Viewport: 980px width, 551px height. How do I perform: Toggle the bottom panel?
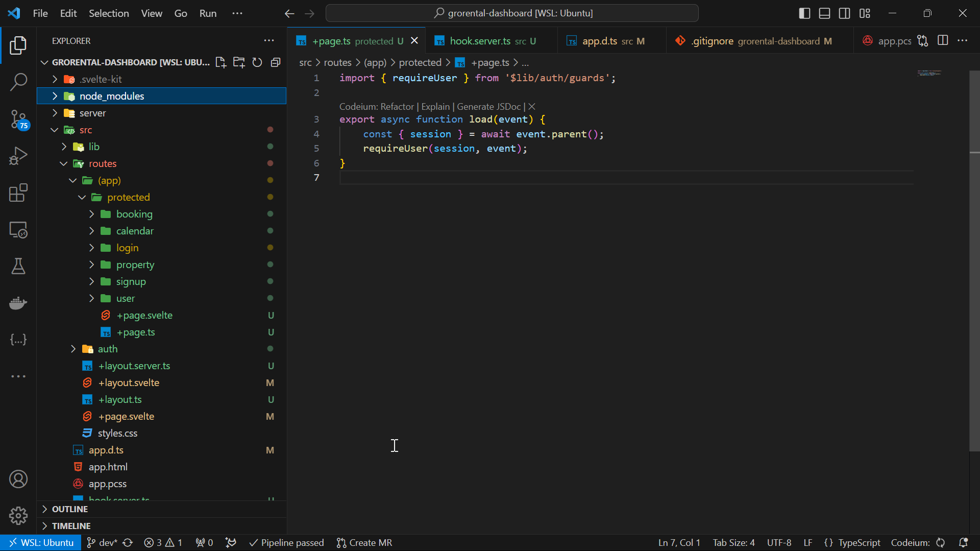tap(824, 13)
